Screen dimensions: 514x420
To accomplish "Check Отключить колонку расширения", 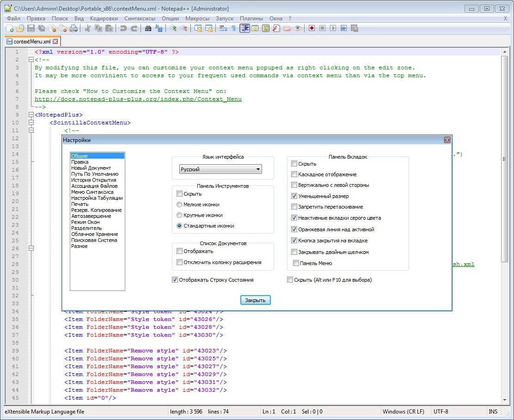I will point(179,262).
